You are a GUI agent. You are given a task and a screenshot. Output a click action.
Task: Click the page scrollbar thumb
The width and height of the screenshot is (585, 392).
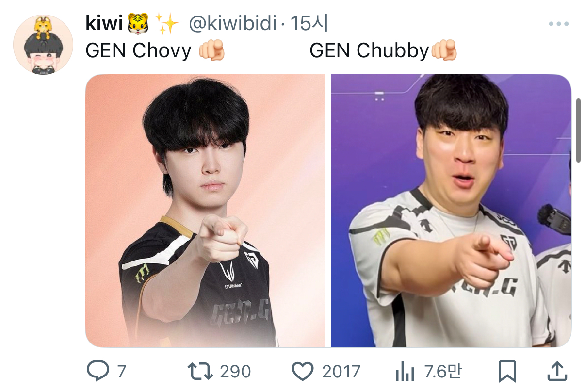click(x=578, y=131)
